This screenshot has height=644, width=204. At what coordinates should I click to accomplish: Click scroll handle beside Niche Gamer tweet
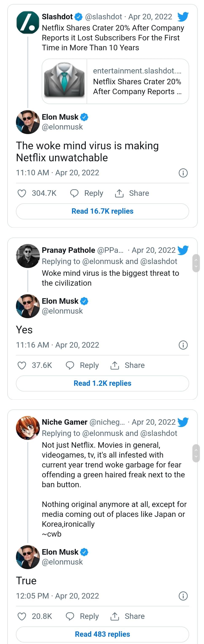196,453
